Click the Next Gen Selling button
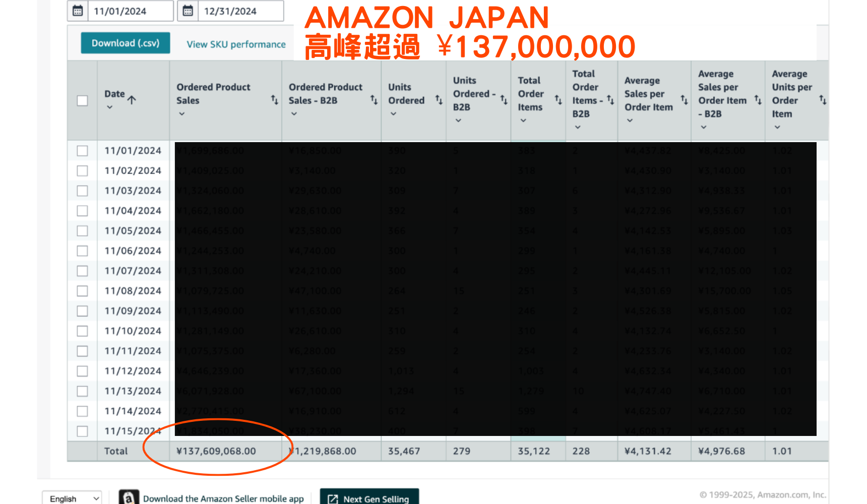 (x=369, y=498)
